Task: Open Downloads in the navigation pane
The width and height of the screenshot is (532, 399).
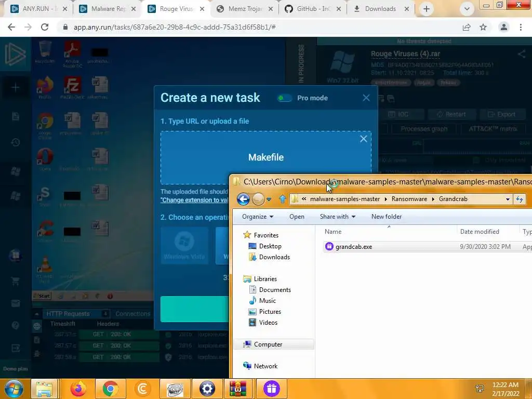Action: [274, 257]
